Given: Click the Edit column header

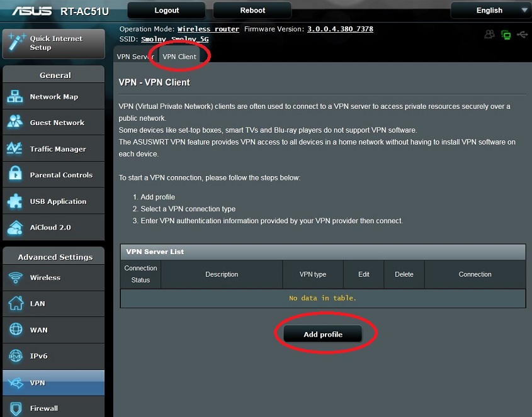Looking at the screenshot, I should point(364,274).
